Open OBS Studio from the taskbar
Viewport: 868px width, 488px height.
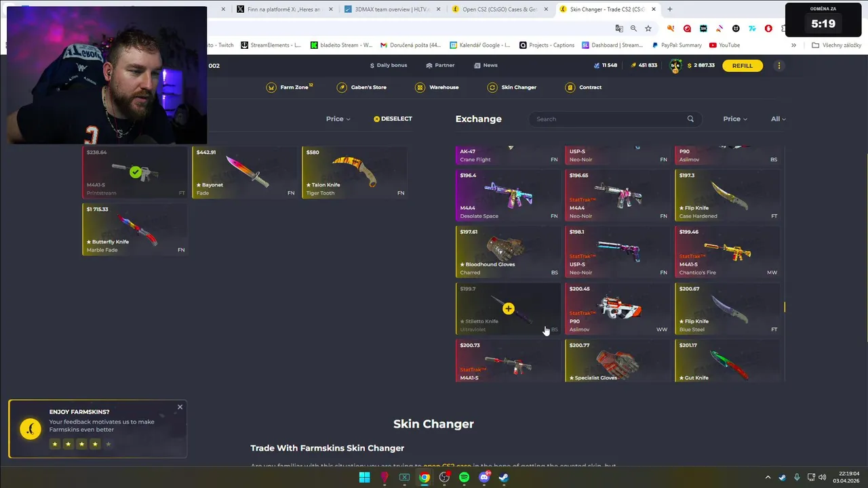pos(444,477)
